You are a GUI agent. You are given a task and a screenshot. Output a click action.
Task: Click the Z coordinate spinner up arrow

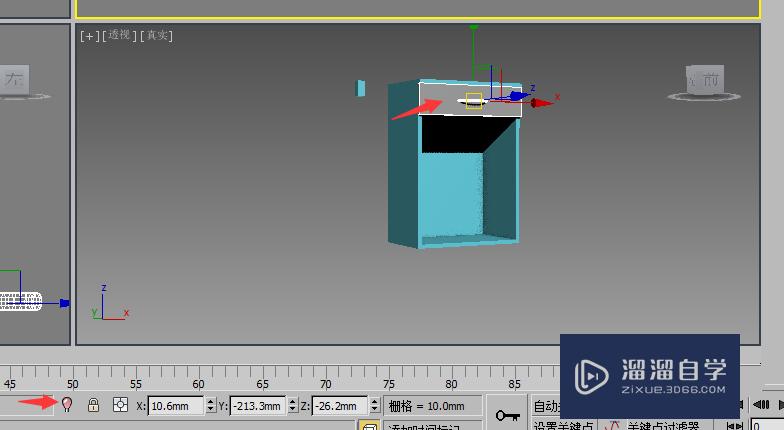pos(375,402)
